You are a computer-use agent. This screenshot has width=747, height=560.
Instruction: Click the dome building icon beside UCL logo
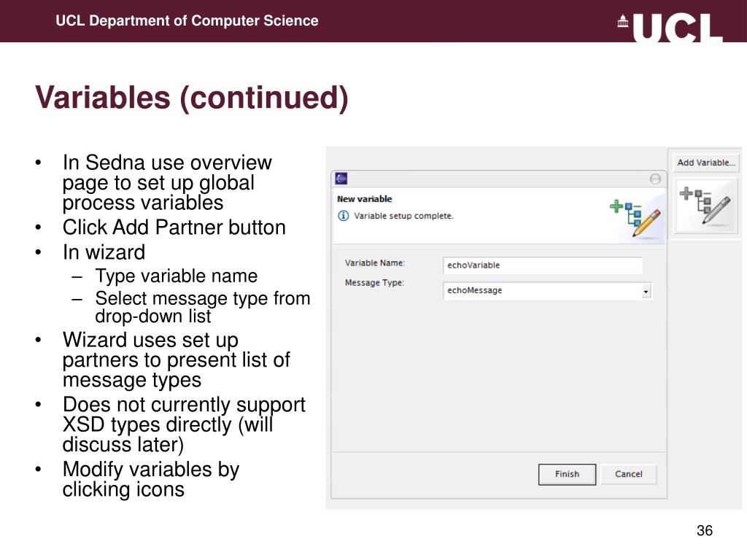coord(623,21)
